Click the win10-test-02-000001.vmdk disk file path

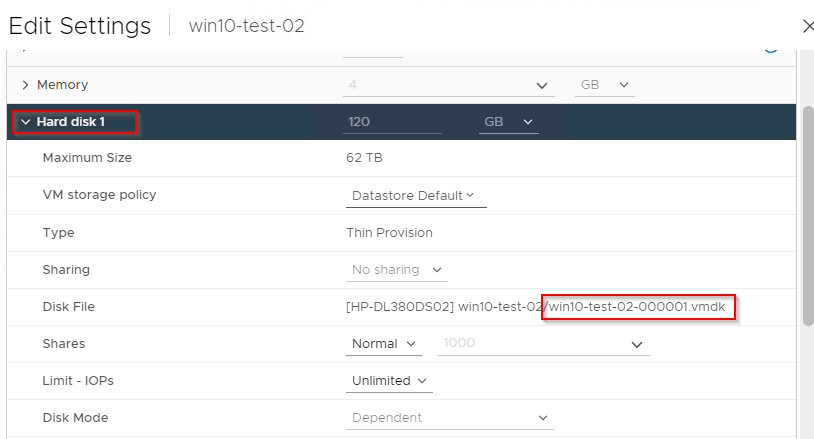(x=637, y=307)
